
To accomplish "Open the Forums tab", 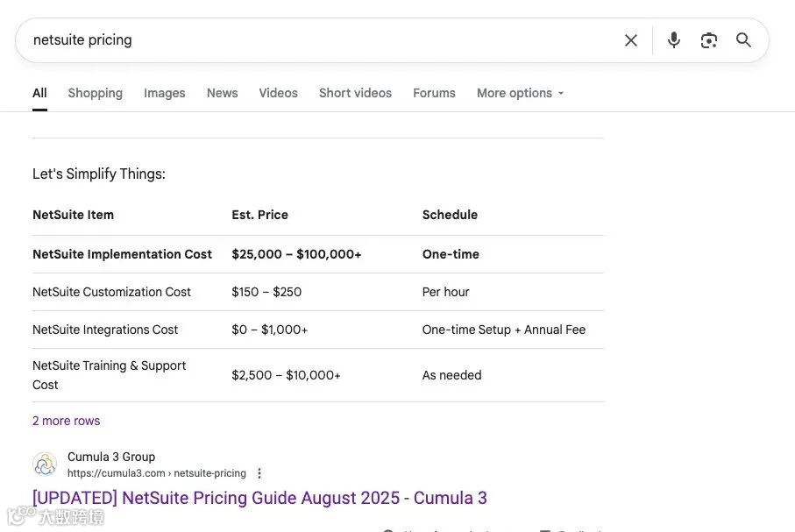I will (x=434, y=93).
